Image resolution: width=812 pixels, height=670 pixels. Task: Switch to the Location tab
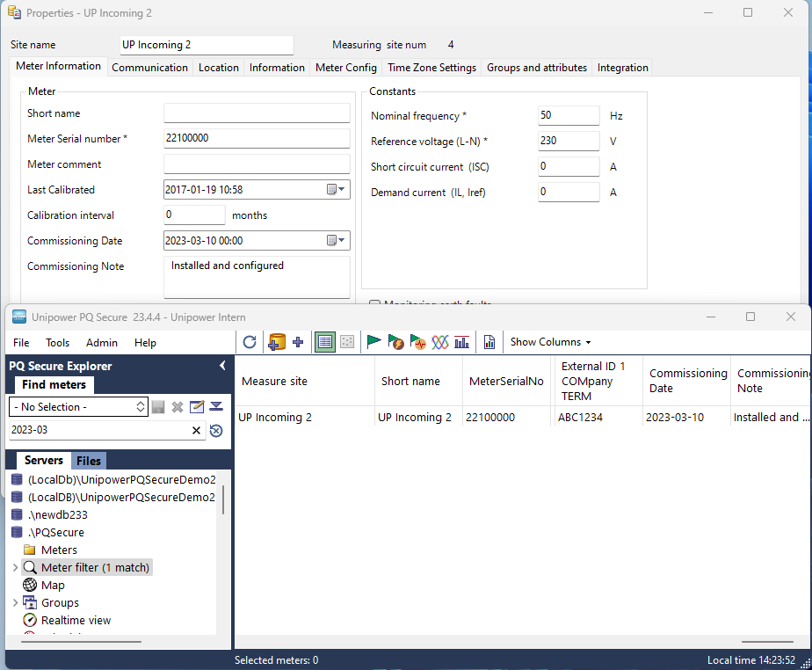219,68
